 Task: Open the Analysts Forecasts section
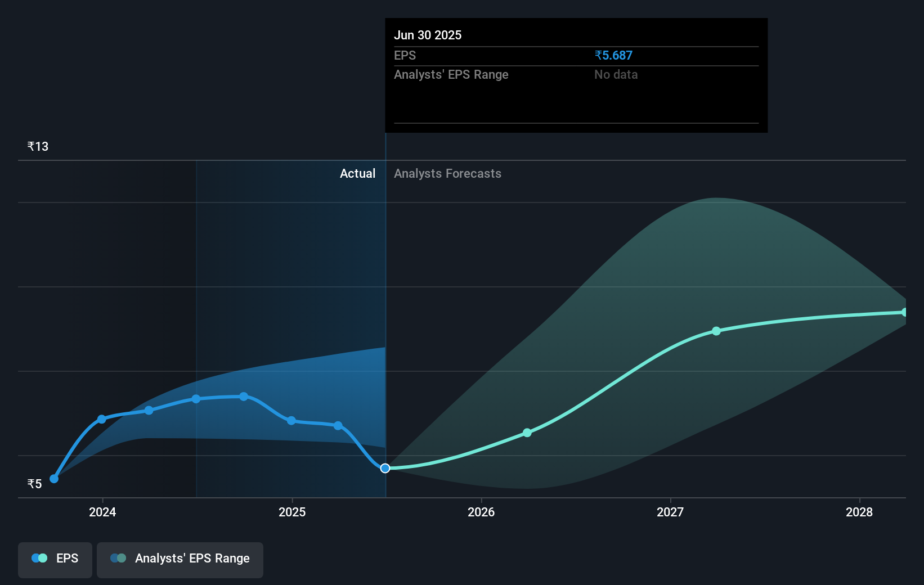pos(447,173)
